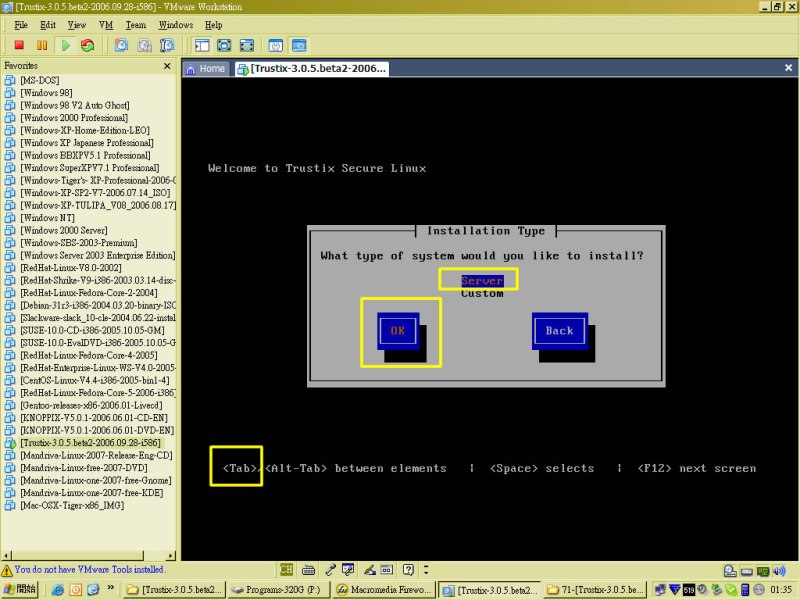Image resolution: width=800 pixels, height=600 pixels.
Task: Open the File menu
Action: (x=21, y=24)
